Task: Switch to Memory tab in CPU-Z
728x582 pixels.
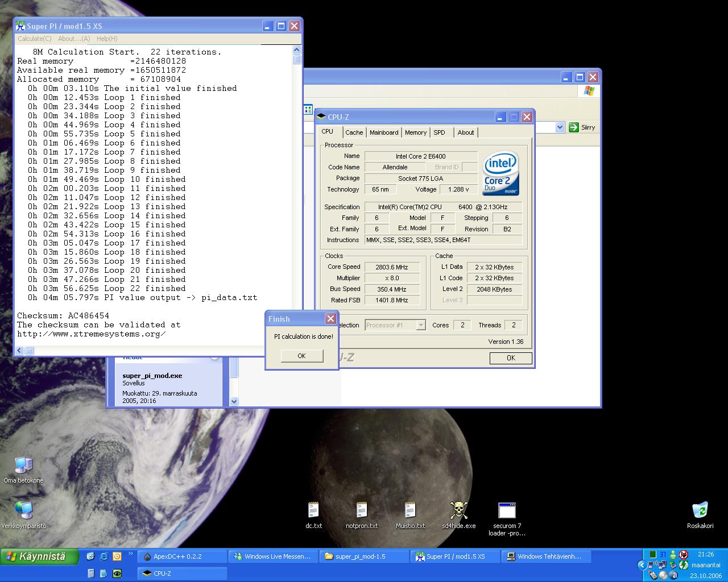Action: coord(416,132)
